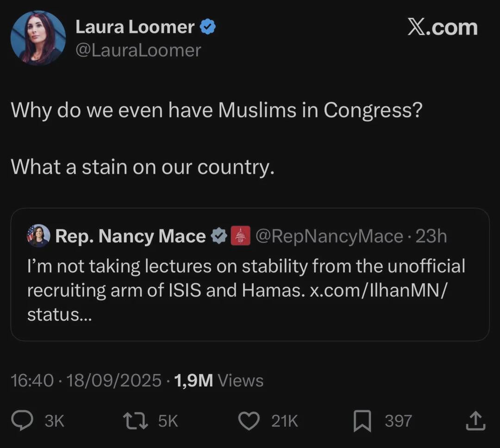Click the 23h timestamp on quoted tweet
The width and height of the screenshot is (500, 448).
431,236
